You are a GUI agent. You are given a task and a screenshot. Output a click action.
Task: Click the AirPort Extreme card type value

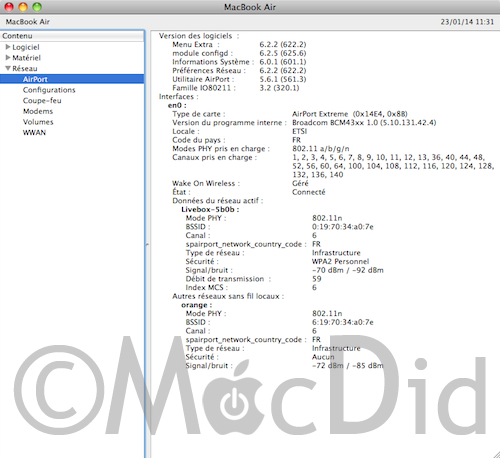pos(350,114)
